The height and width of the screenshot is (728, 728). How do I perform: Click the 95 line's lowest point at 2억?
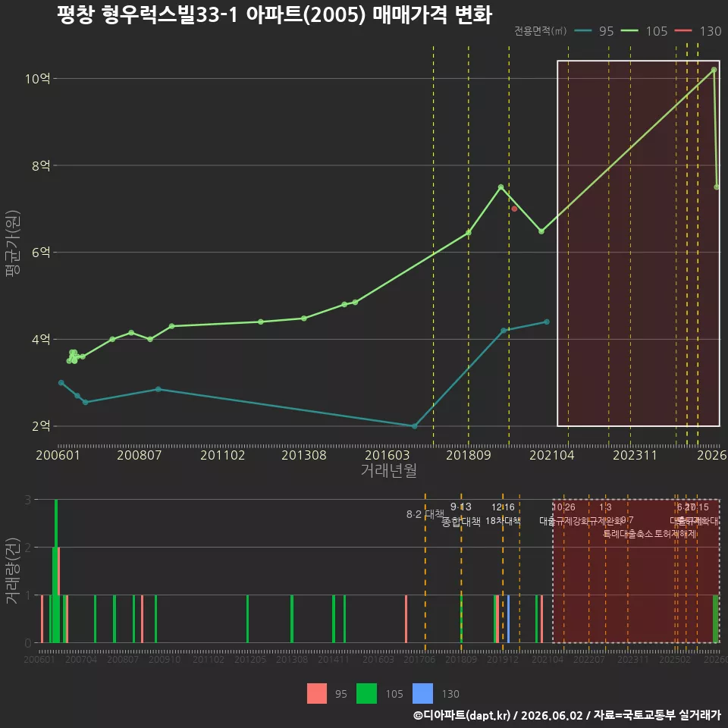pos(415,425)
